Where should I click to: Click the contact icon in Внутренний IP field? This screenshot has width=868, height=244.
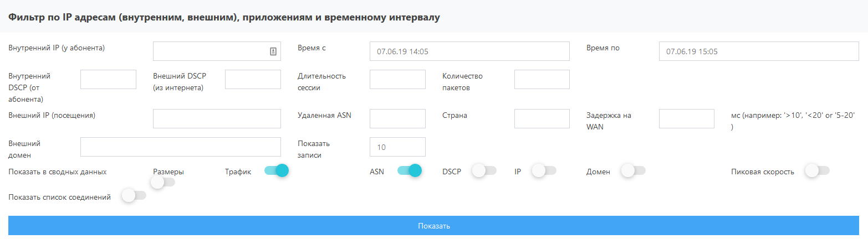[x=273, y=51]
